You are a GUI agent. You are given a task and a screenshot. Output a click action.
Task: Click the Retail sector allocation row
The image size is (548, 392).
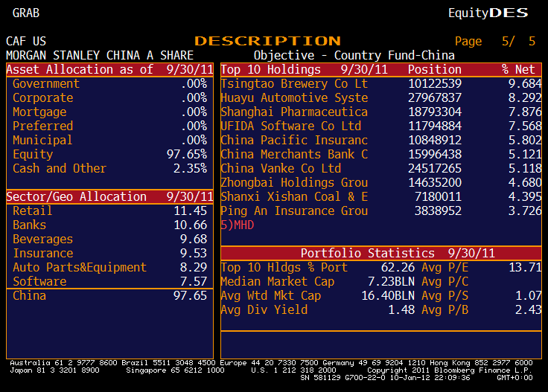[109, 211]
